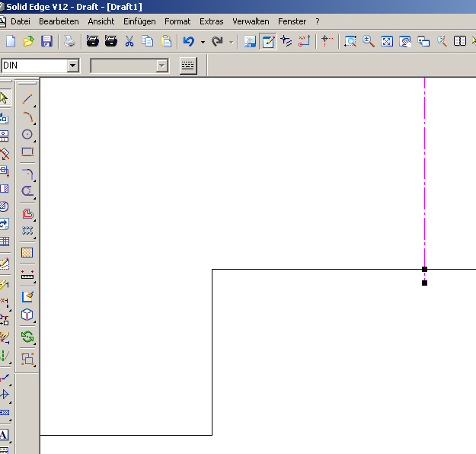Expand the measure tool flyout arrow
This screenshot has height=454, width=476.
coord(34,283)
